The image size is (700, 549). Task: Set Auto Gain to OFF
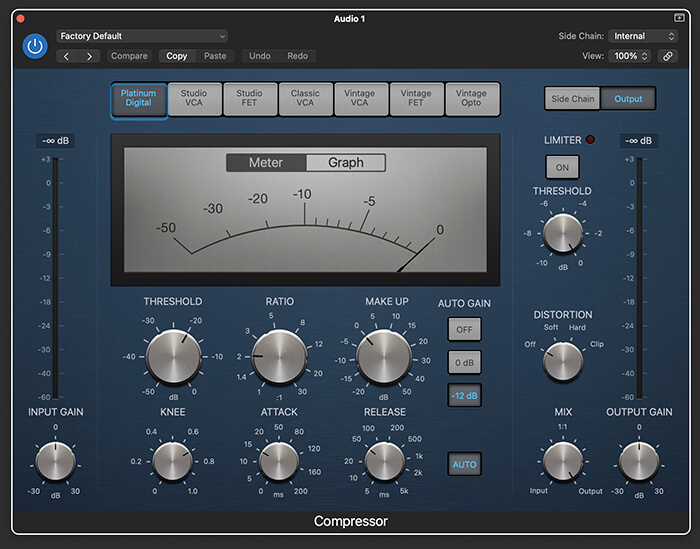click(x=464, y=329)
